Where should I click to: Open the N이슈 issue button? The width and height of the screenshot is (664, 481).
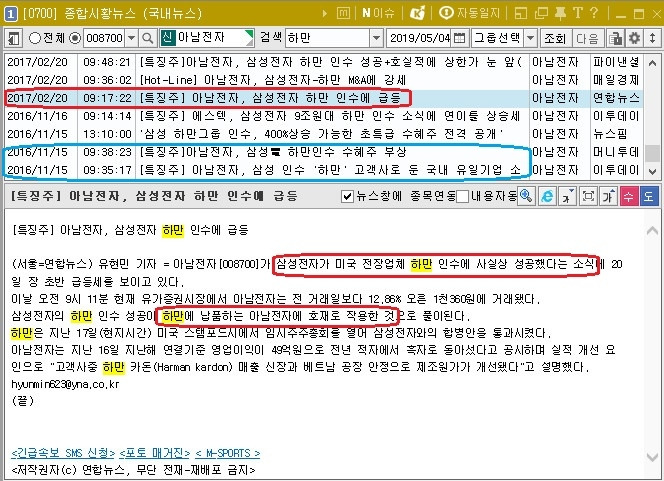pyautogui.click(x=378, y=13)
